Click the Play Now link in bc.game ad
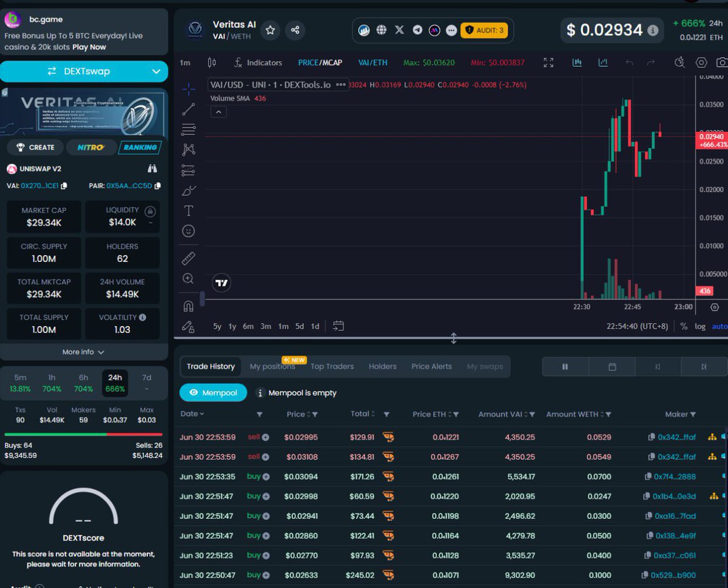 tap(89, 47)
